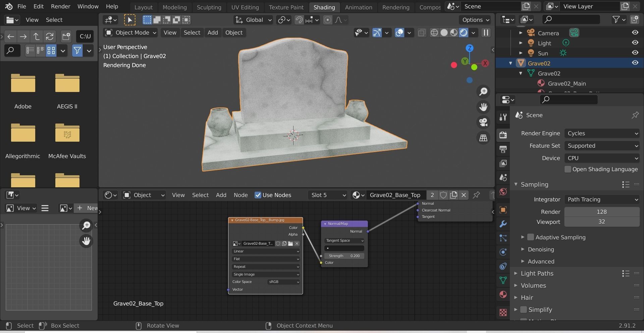Uncheck the Use Nodes checkbox

[258, 195]
